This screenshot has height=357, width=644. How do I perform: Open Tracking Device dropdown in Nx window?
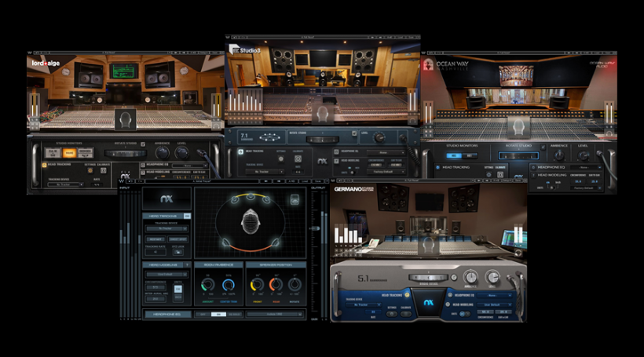click(x=166, y=228)
